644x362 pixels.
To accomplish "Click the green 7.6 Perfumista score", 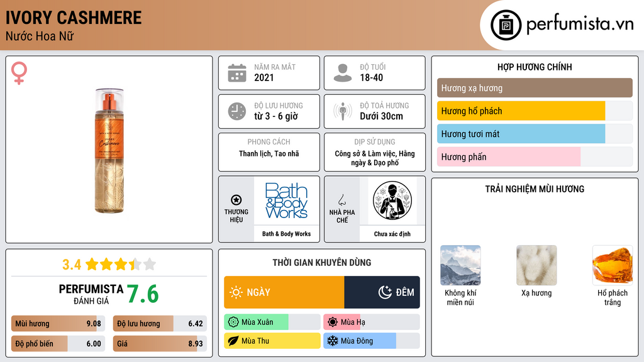I will 143,294.
